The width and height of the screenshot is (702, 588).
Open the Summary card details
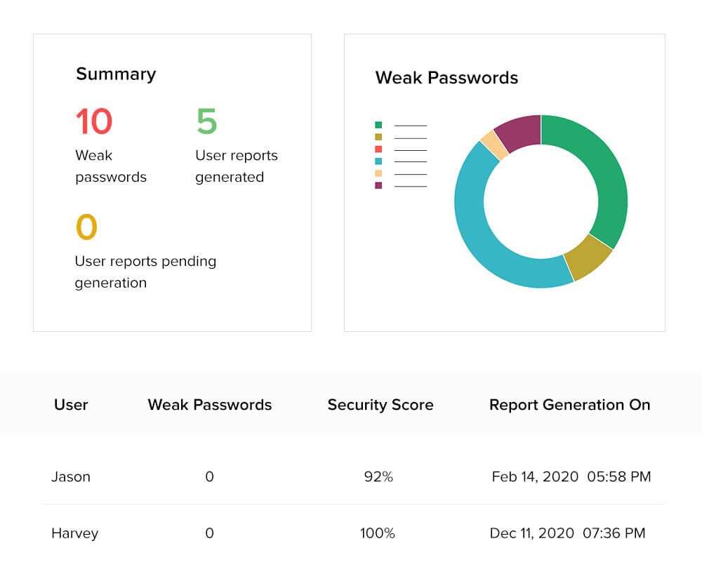click(116, 74)
